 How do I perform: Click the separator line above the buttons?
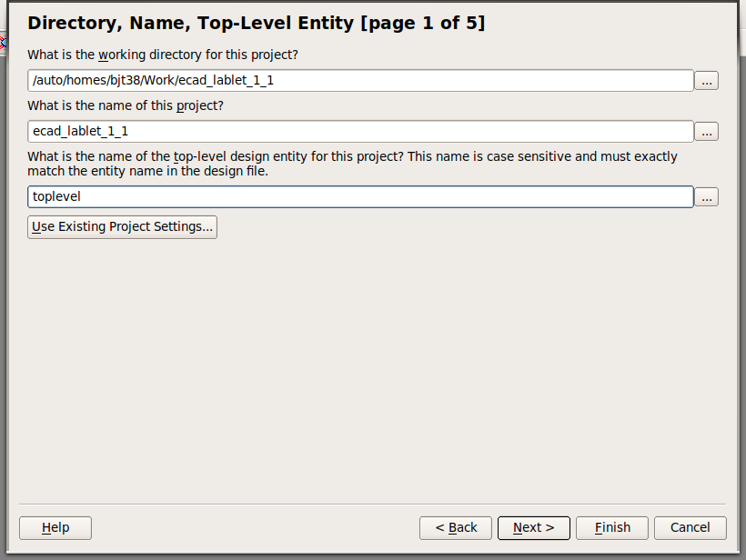[x=372, y=504]
